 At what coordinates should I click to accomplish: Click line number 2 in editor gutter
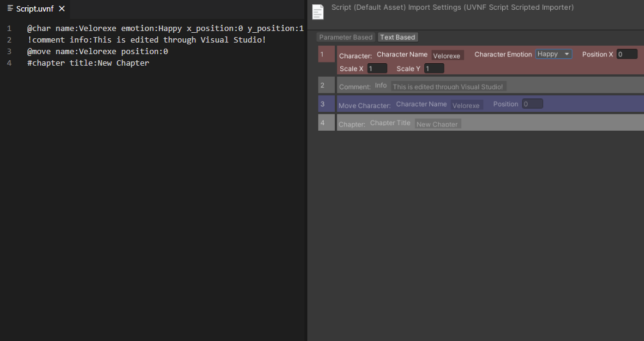(x=9, y=40)
